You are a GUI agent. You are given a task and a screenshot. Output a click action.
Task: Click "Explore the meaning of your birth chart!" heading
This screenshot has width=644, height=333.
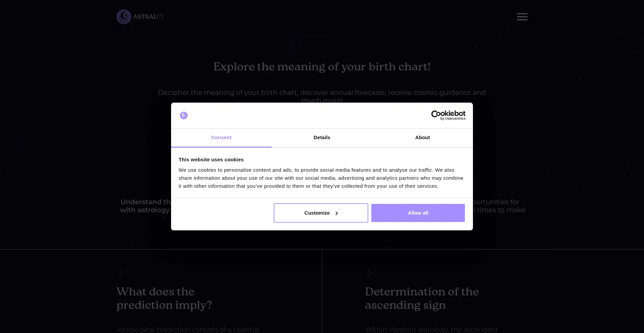pos(322,67)
